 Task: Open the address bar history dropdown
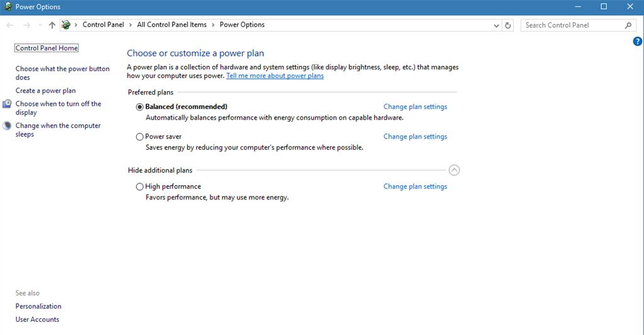click(497, 25)
